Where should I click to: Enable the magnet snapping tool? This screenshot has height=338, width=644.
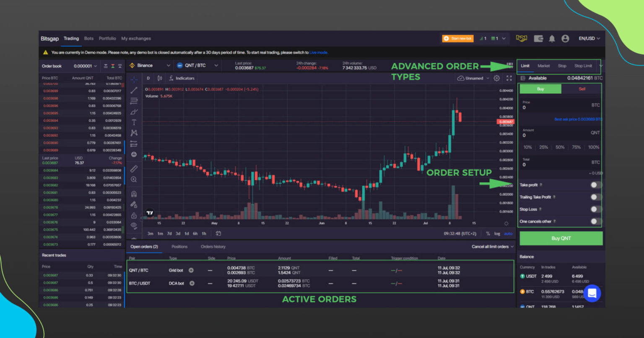coord(134,193)
